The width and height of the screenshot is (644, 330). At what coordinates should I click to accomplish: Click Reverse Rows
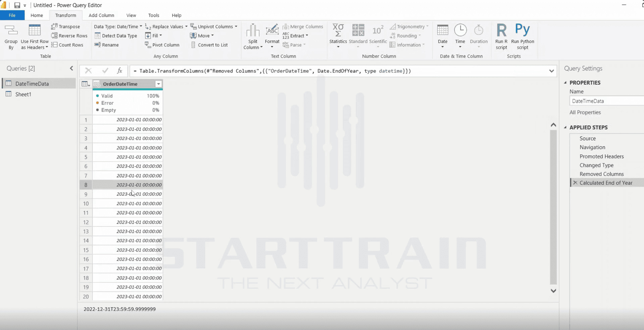pos(69,36)
